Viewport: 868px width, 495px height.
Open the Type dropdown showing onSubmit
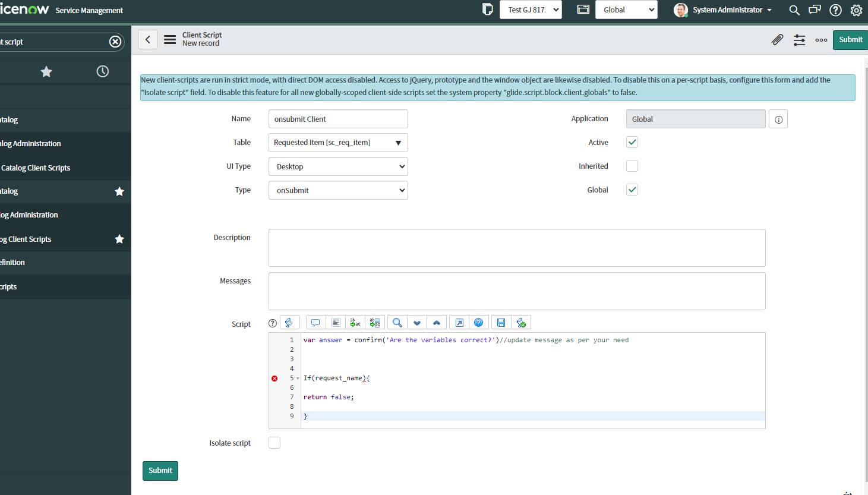(x=338, y=191)
